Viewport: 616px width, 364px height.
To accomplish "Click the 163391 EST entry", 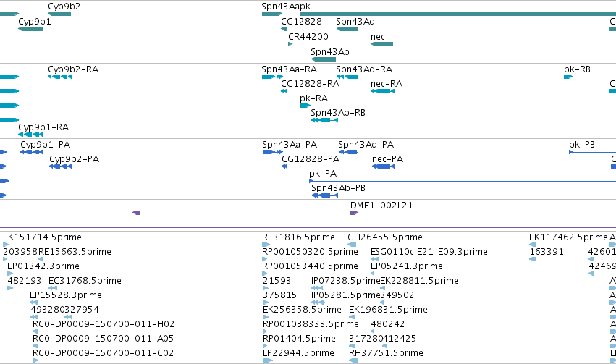I will (x=533, y=259).
